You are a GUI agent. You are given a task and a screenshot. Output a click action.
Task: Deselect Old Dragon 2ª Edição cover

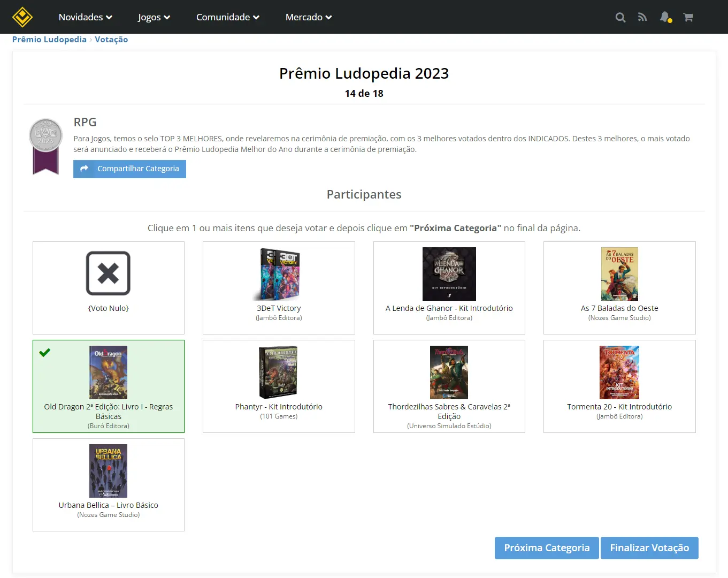tap(108, 372)
